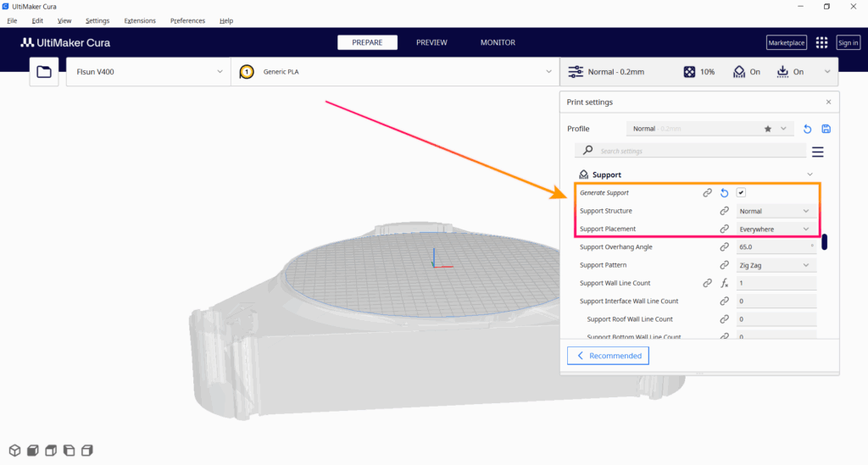Click Support Wall Line Count value field

[x=776, y=283]
